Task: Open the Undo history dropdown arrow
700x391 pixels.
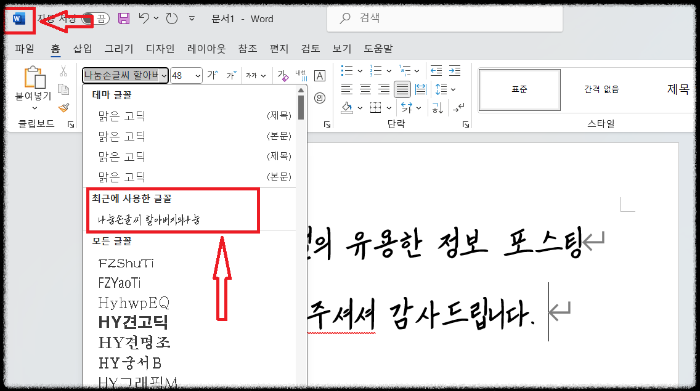Action: point(156,18)
